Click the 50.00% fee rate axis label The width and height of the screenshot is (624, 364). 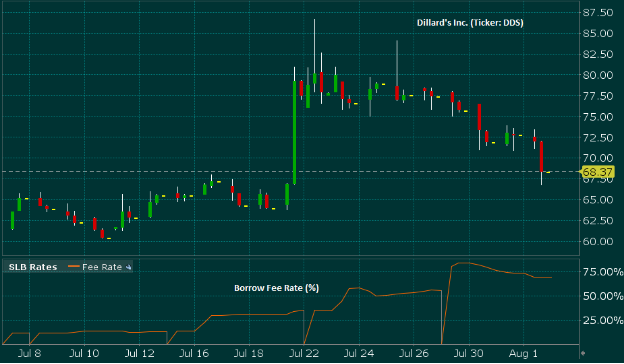603,296
